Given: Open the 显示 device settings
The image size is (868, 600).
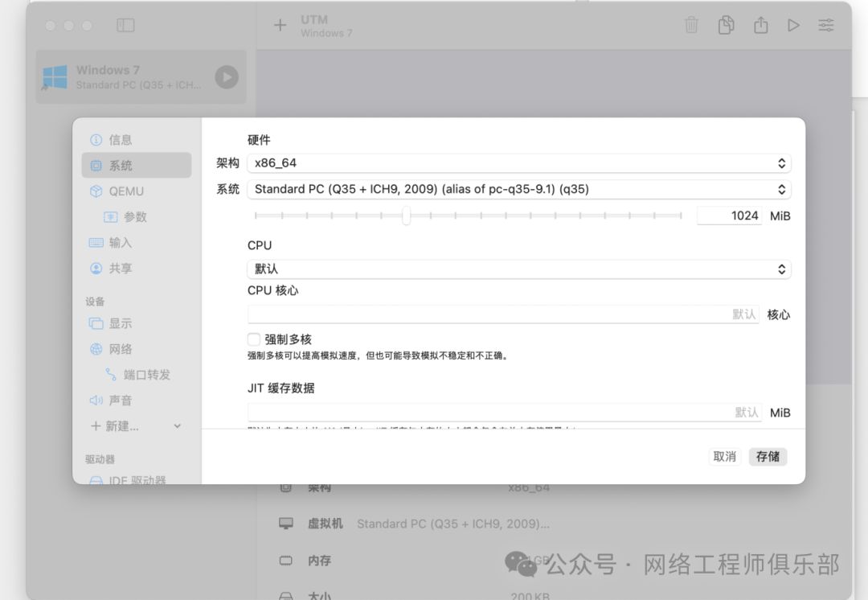Looking at the screenshot, I should 136,323.
